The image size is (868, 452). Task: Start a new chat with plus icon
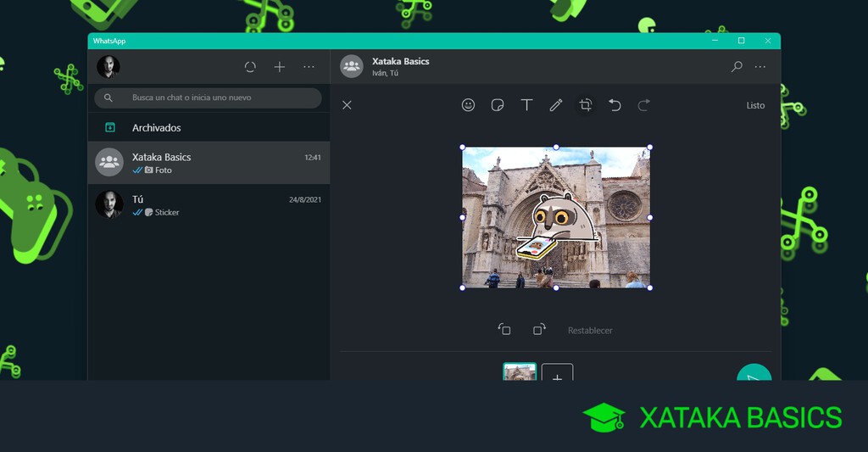pos(280,67)
